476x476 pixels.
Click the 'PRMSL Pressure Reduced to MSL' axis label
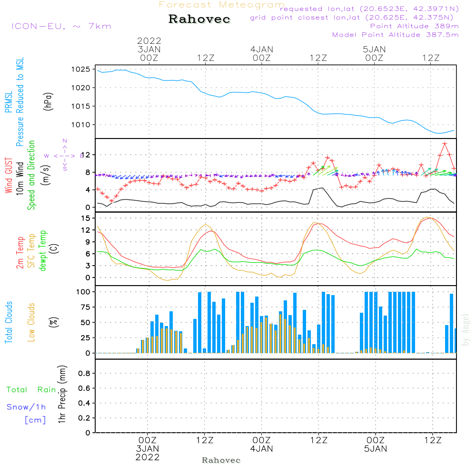(x=14, y=102)
